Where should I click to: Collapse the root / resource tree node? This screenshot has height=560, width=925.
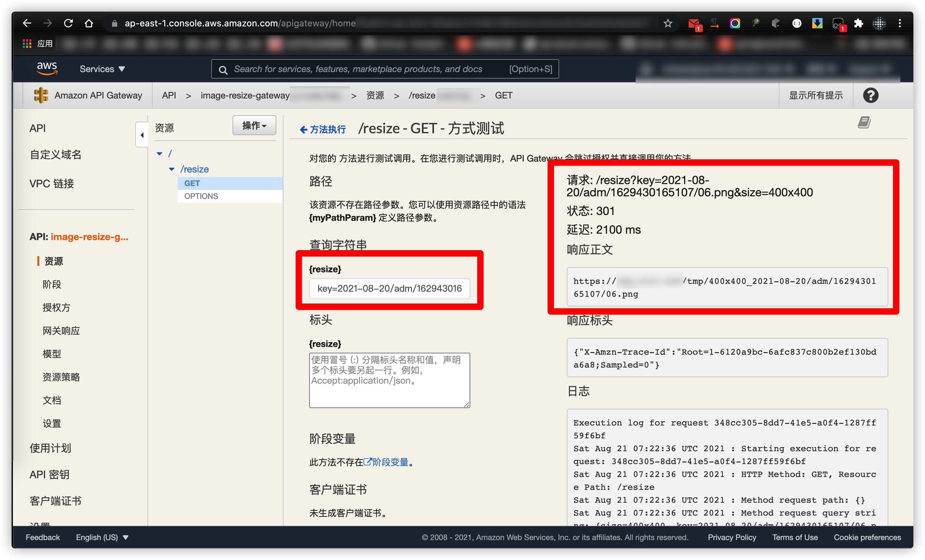(159, 154)
